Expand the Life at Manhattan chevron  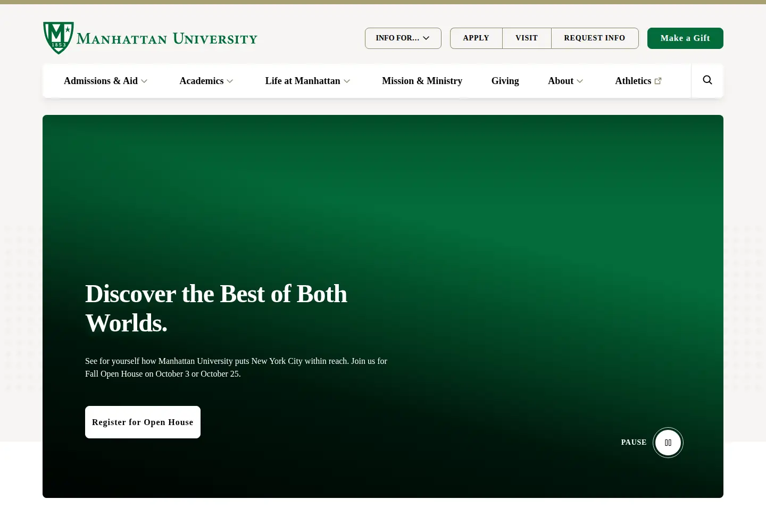(x=347, y=81)
